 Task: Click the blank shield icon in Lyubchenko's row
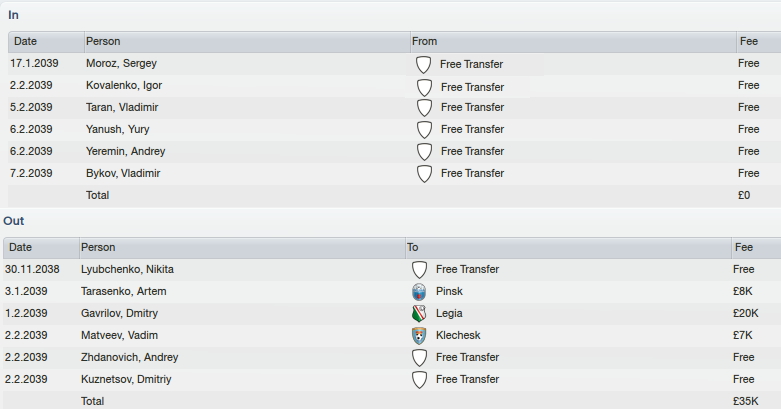pyautogui.click(x=419, y=270)
